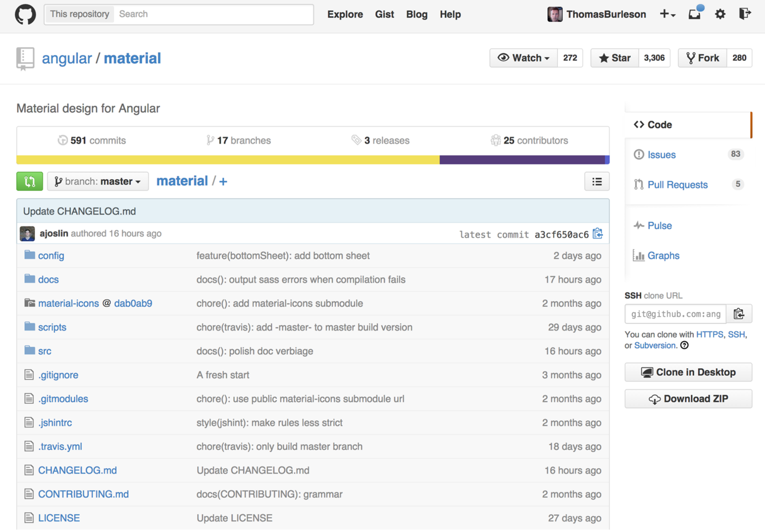This screenshot has height=532, width=765.
Task: Click the ajoslin author avatar
Action: pyautogui.click(x=27, y=233)
